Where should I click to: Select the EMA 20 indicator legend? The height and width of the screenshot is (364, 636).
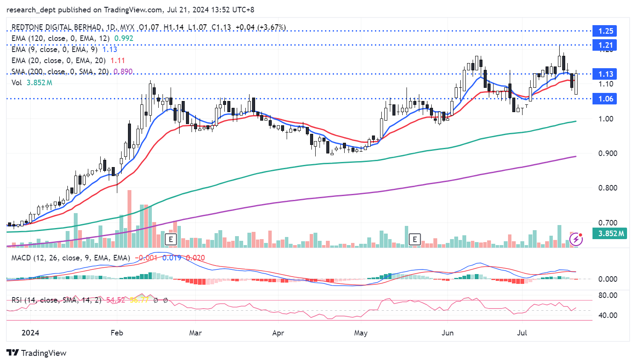coord(58,61)
